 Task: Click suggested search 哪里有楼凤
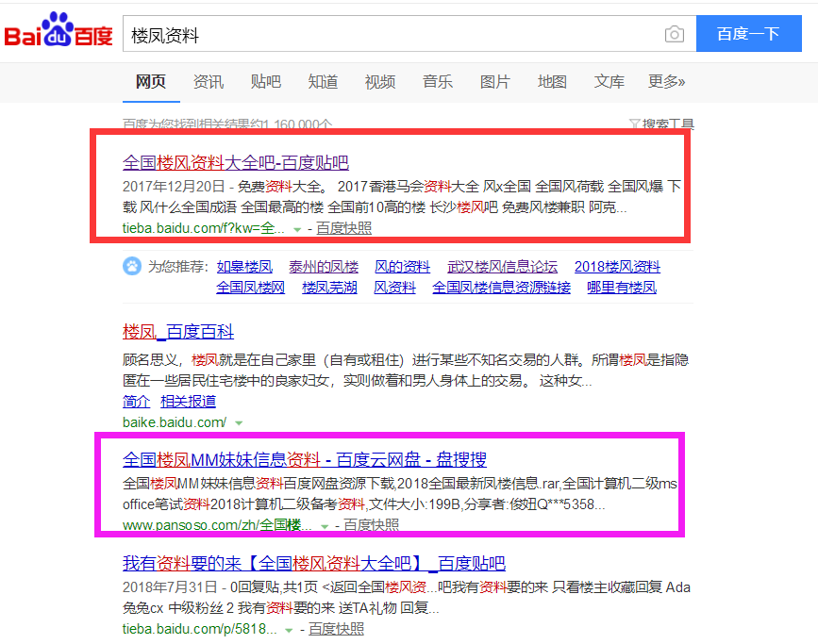point(622,288)
